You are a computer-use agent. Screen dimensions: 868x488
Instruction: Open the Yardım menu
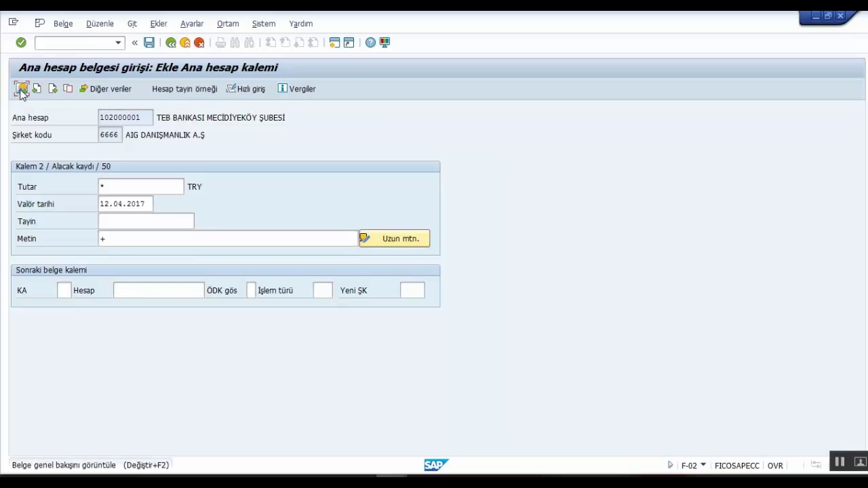pyautogui.click(x=301, y=24)
